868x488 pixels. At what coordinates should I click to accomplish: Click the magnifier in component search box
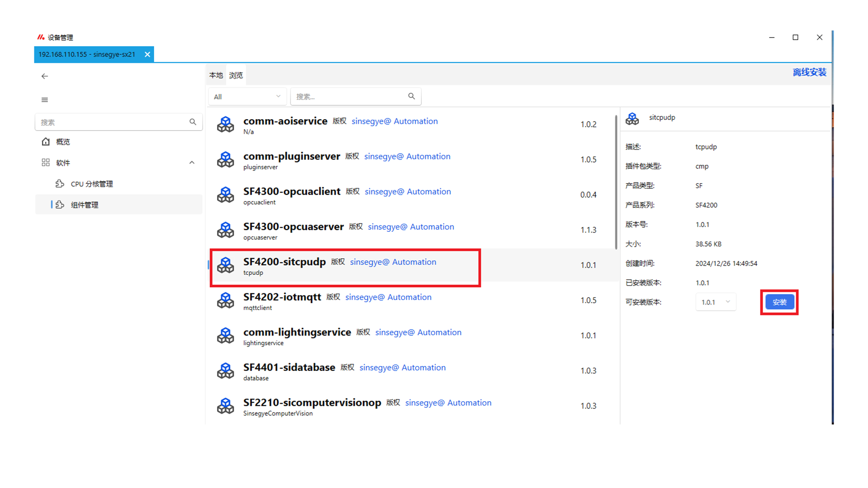click(411, 96)
